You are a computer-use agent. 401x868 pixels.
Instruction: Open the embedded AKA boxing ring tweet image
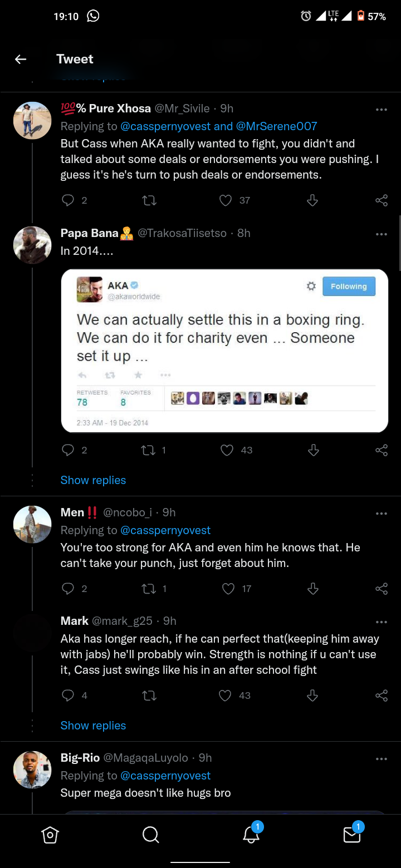coord(224,351)
